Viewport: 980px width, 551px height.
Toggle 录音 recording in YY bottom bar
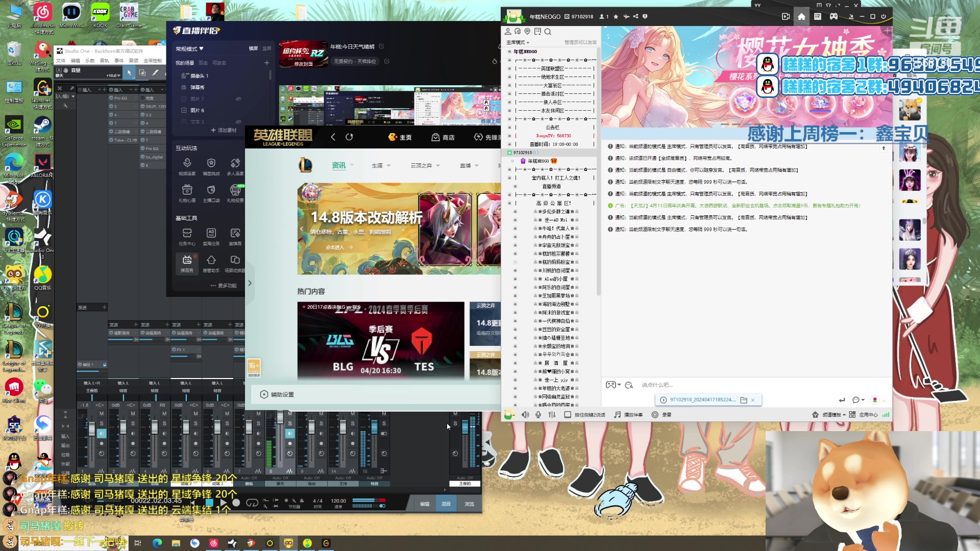point(661,415)
